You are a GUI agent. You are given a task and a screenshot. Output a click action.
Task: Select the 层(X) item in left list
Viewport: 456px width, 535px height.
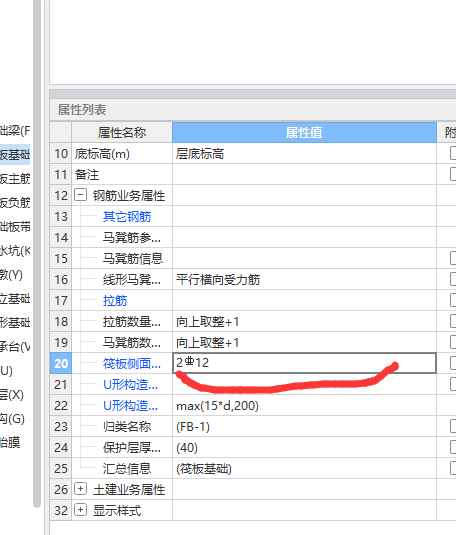[12, 394]
